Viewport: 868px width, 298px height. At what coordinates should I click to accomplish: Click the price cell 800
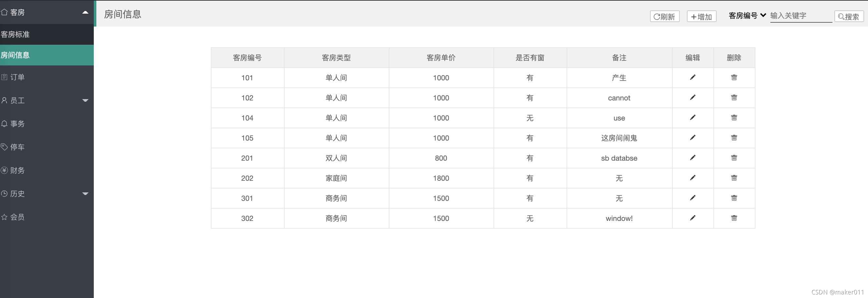pos(441,158)
